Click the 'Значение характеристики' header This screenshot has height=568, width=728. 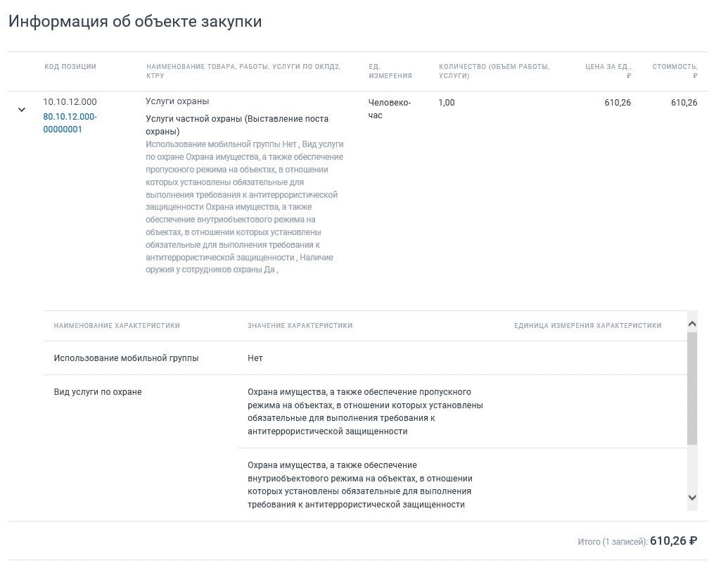(x=300, y=326)
